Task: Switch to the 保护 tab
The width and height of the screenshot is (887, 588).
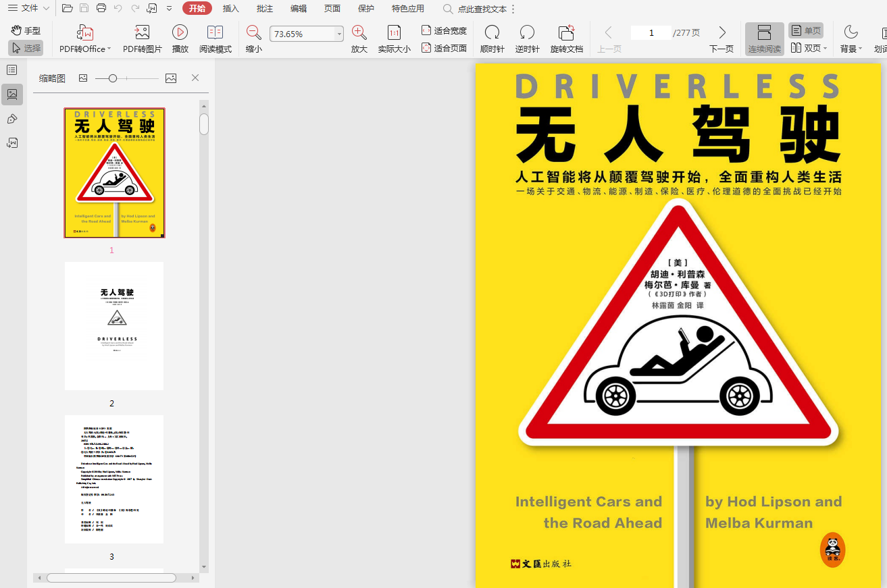Action: 366,9
